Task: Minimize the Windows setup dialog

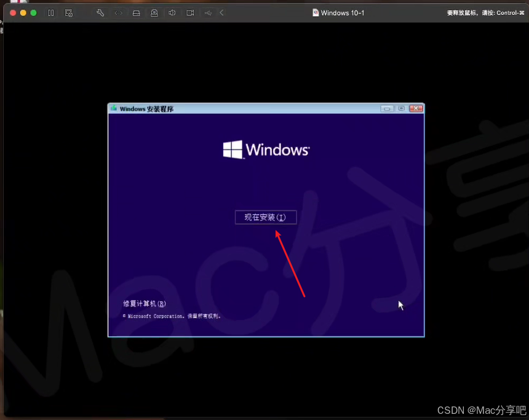Action: tap(387, 108)
